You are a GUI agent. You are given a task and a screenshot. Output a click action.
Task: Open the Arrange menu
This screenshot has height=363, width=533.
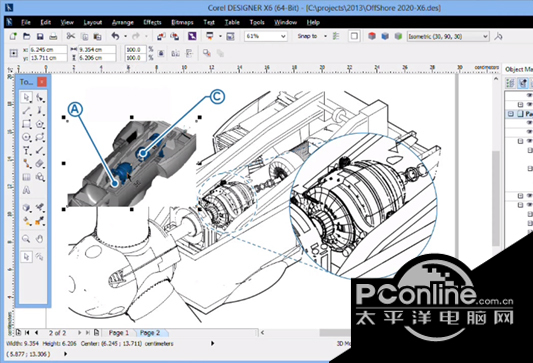(123, 22)
